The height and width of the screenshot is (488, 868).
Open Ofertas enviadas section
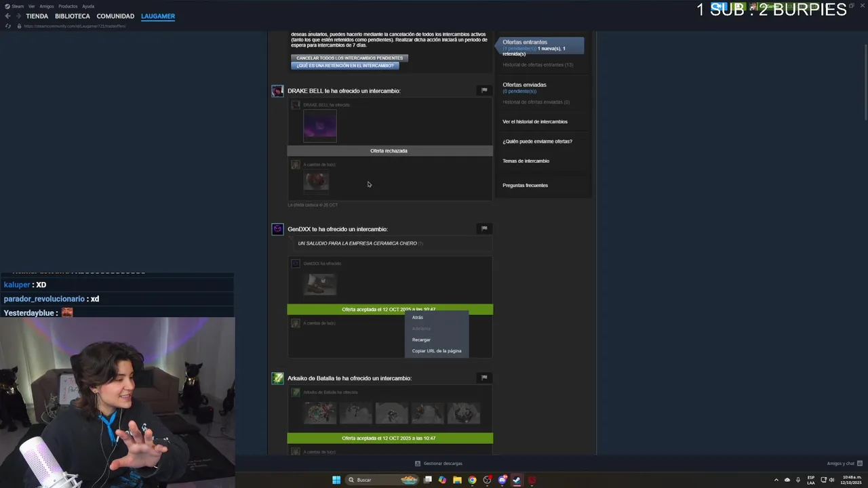[x=524, y=85]
